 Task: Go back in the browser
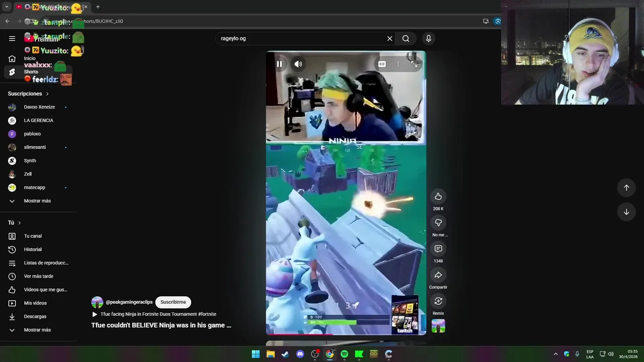click(x=7, y=21)
